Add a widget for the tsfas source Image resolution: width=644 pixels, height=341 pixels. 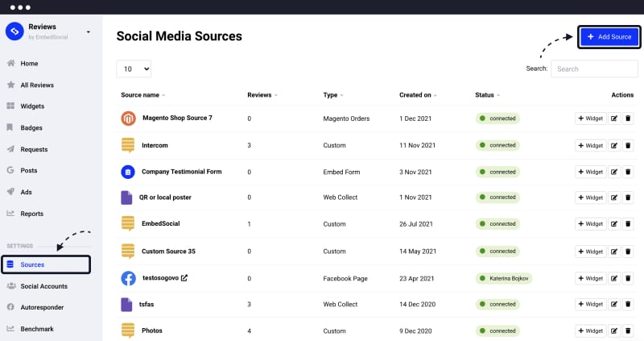pyautogui.click(x=591, y=305)
